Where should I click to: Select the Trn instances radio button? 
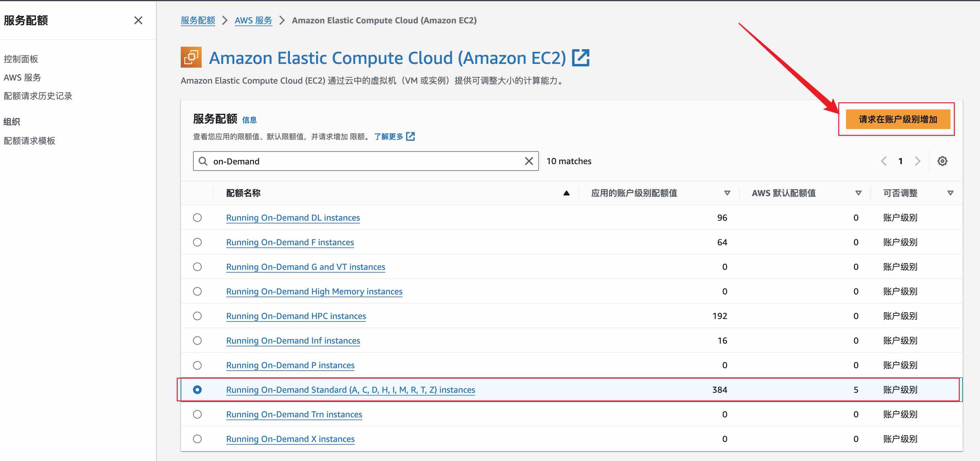click(197, 414)
